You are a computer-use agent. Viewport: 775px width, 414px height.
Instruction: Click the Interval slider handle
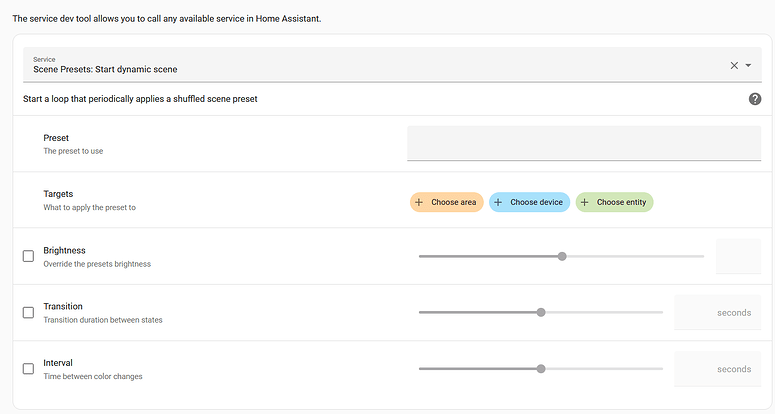click(541, 368)
